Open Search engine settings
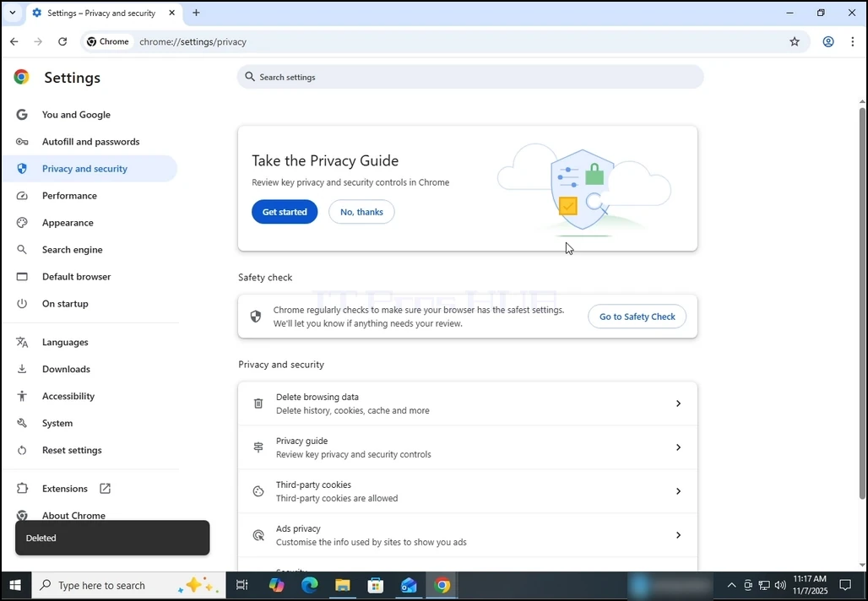The image size is (868, 601). [x=72, y=250]
